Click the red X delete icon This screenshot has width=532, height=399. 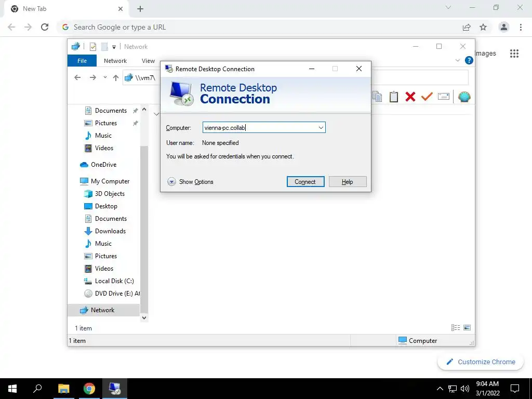pos(410,97)
